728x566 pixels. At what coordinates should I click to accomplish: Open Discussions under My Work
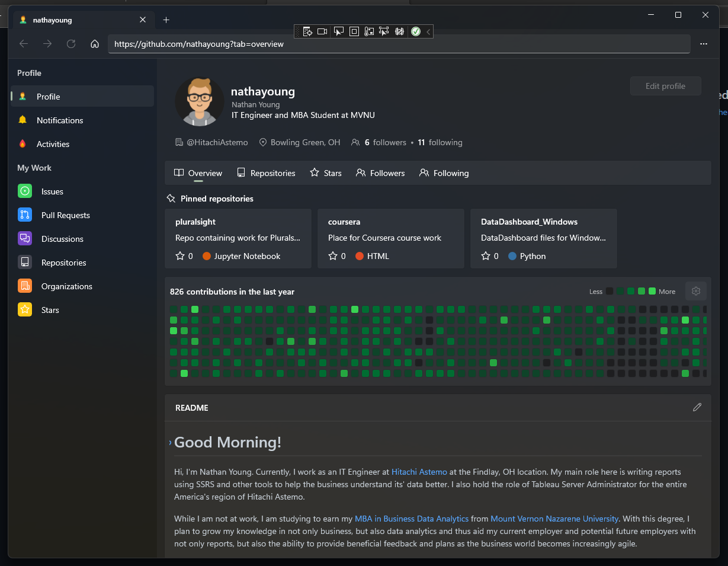pos(82,239)
